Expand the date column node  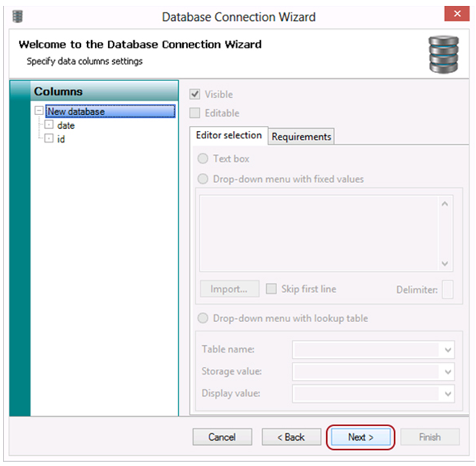(x=49, y=124)
